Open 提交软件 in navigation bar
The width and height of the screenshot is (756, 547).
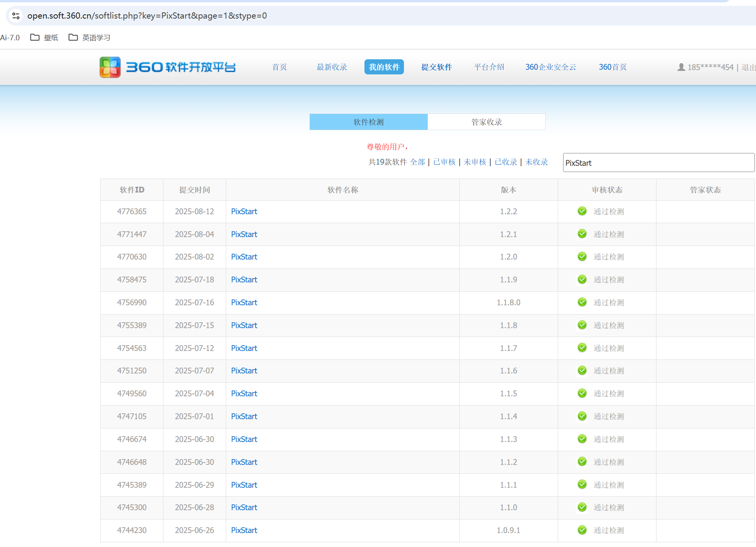click(436, 67)
